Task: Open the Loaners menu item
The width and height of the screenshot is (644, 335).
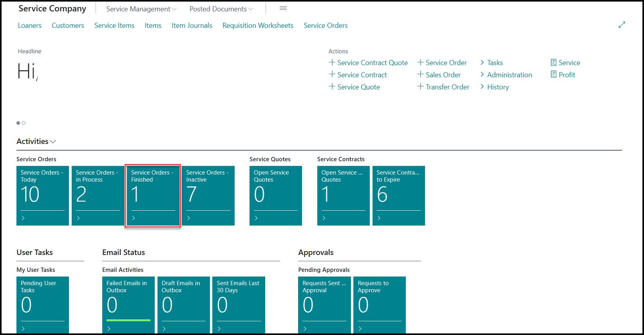Action: pos(30,25)
